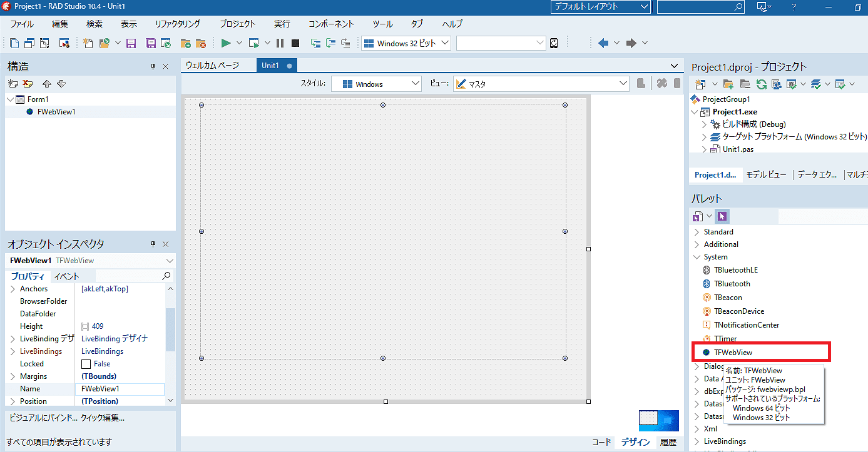Select FWebView1 in the Structure tree
This screenshot has height=452, width=868.
tap(56, 112)
